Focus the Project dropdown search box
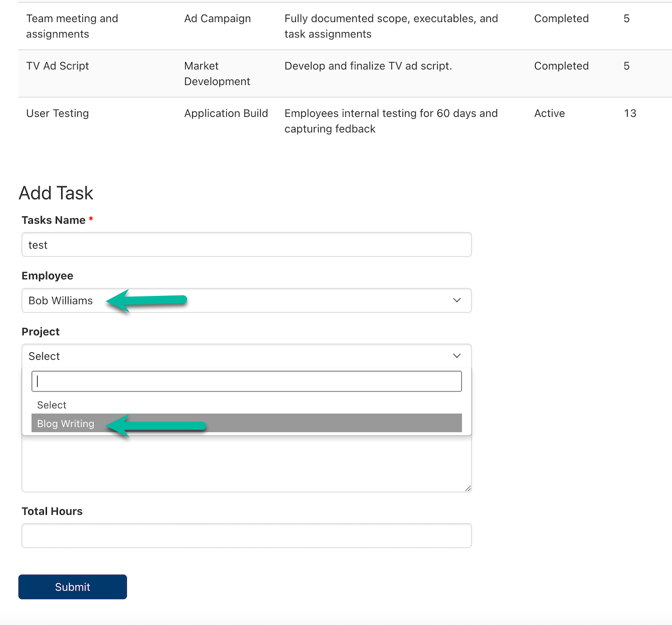 point(246,381)
